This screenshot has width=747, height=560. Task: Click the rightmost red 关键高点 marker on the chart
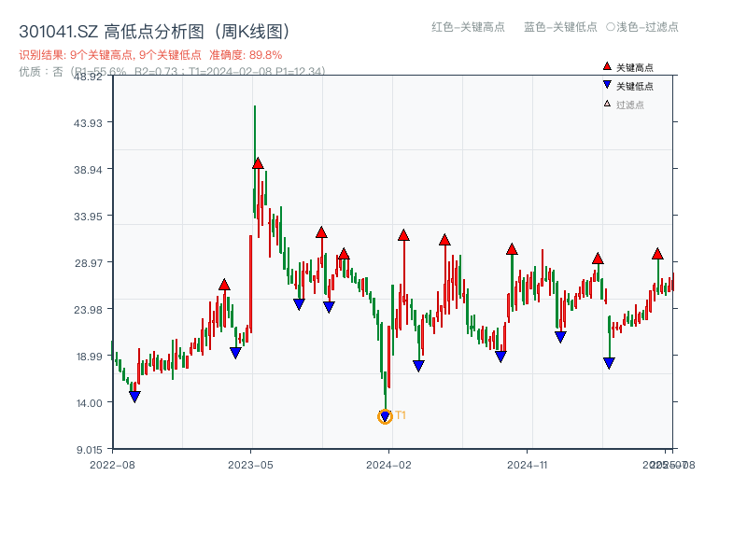pyautogui.click(x=657, y=252)
